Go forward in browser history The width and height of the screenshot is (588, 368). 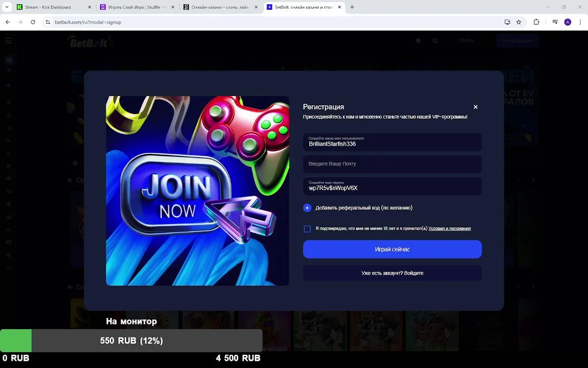pos(20,22)
